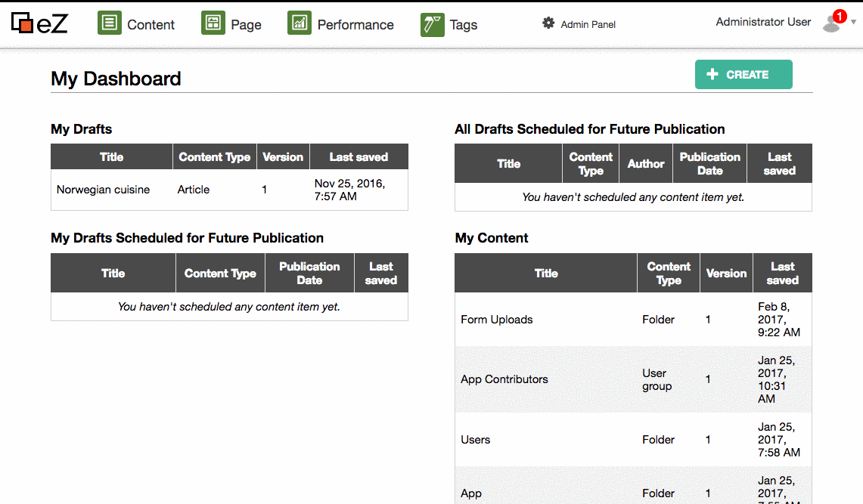The height and width of the screenshot is (504, 863).
Task: Click the Tags hammer icon
Action: coord(433,24)
